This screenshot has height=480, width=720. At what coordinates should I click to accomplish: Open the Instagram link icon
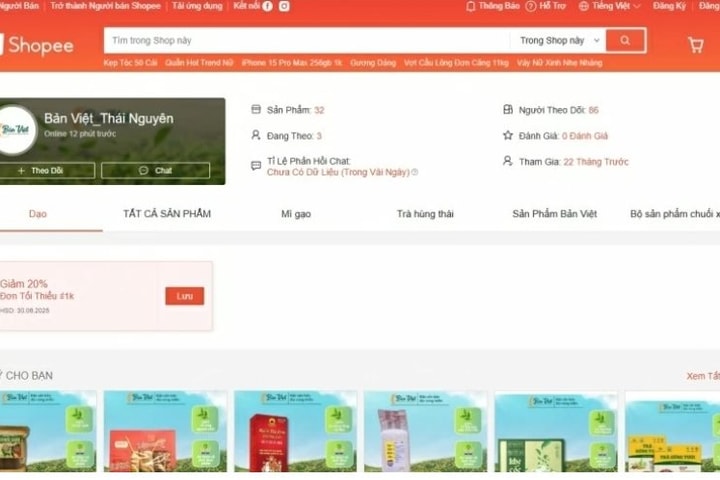click(x=284, y=6)
